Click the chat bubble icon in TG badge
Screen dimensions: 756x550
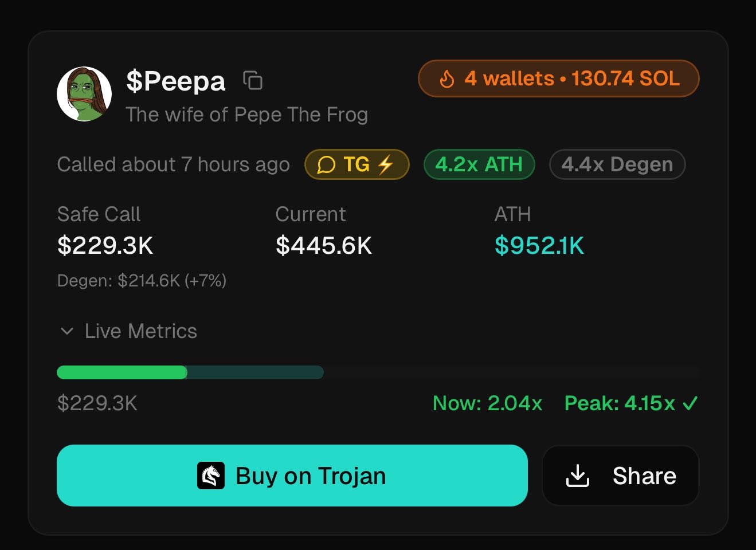pos(326,165)
